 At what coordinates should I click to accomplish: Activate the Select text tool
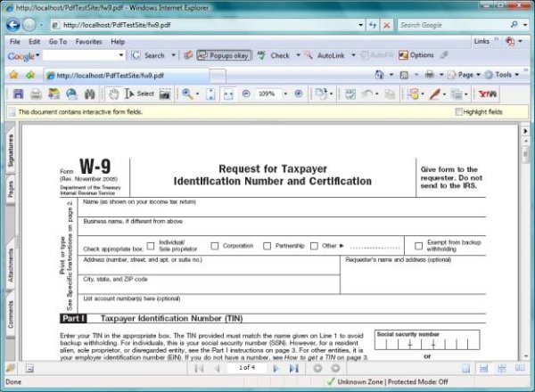(139, 94)
